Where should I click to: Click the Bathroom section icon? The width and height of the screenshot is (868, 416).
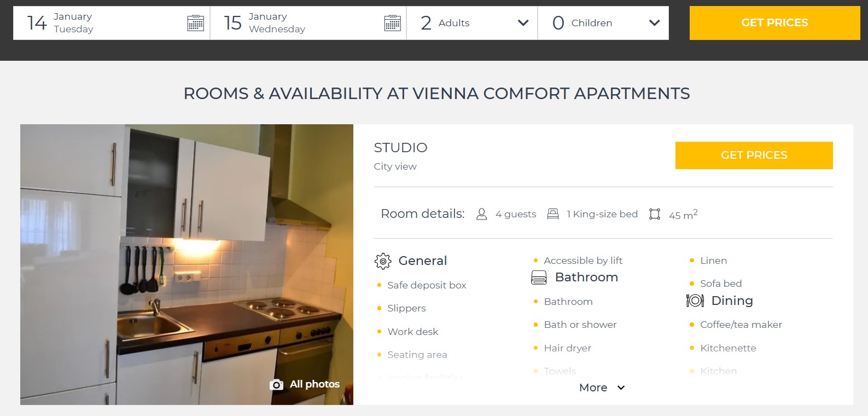539,278
